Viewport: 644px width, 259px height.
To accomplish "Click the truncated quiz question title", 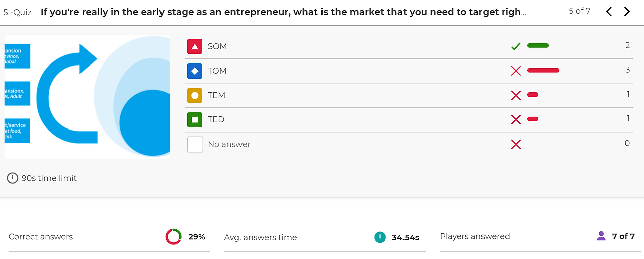I will tap(283, 12).
